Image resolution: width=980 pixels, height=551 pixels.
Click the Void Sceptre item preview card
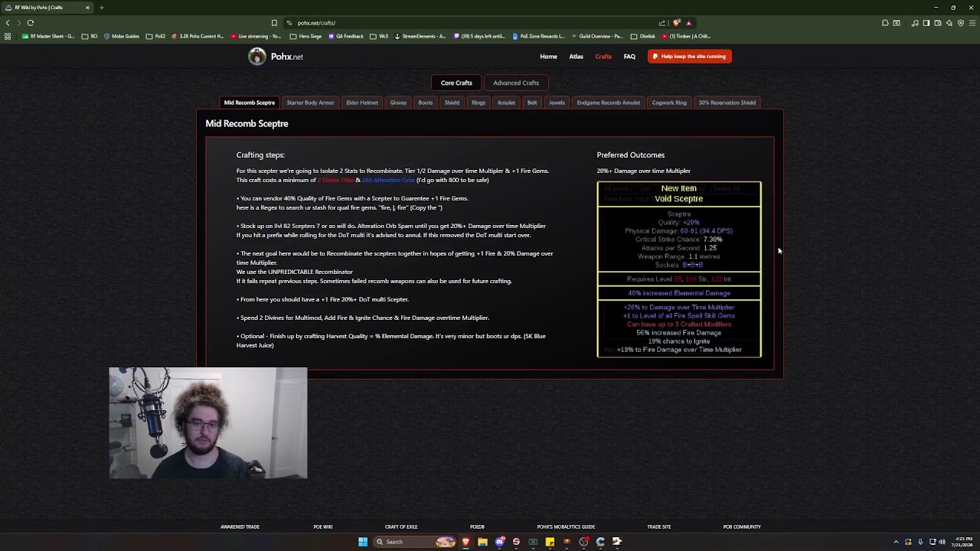point(679,269)
